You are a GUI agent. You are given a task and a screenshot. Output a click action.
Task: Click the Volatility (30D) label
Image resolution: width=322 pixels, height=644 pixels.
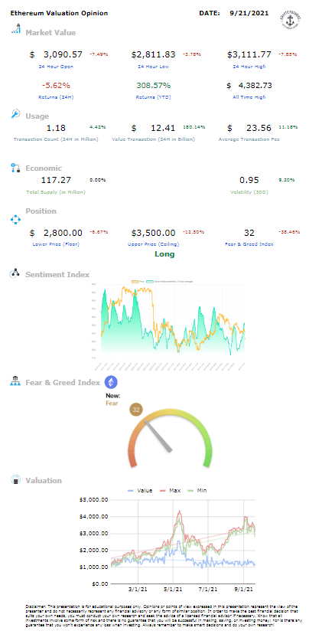point(249,191)
